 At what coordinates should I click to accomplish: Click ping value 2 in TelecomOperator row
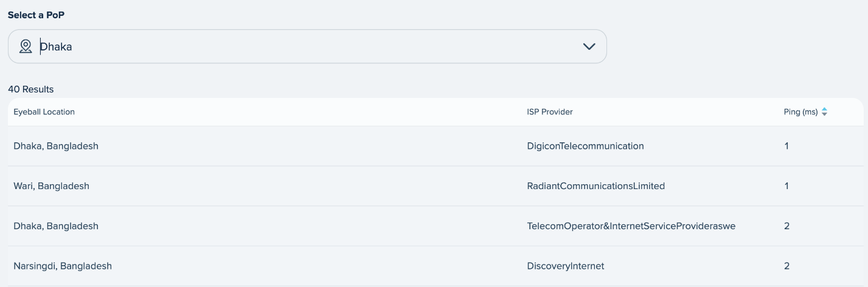(x=786, y=226)
